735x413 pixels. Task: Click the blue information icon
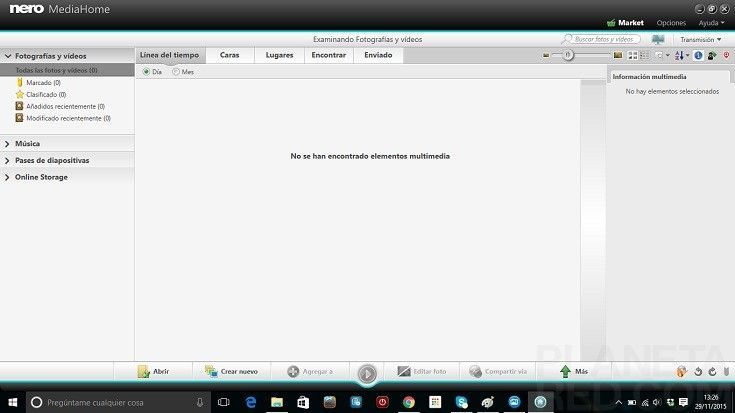coord(698,55)
